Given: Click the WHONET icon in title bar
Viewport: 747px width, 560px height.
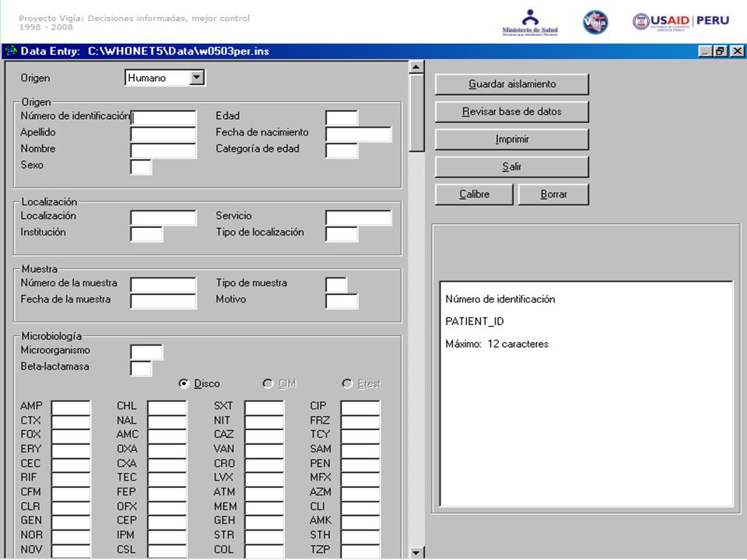Looking at the screenshot, I should 10,51.
